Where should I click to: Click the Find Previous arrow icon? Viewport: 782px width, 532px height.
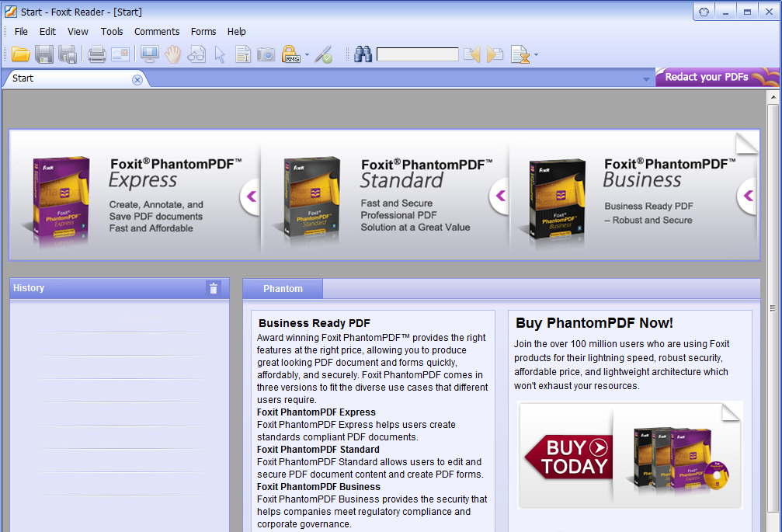pyautogui.click(x=472, y=54)
